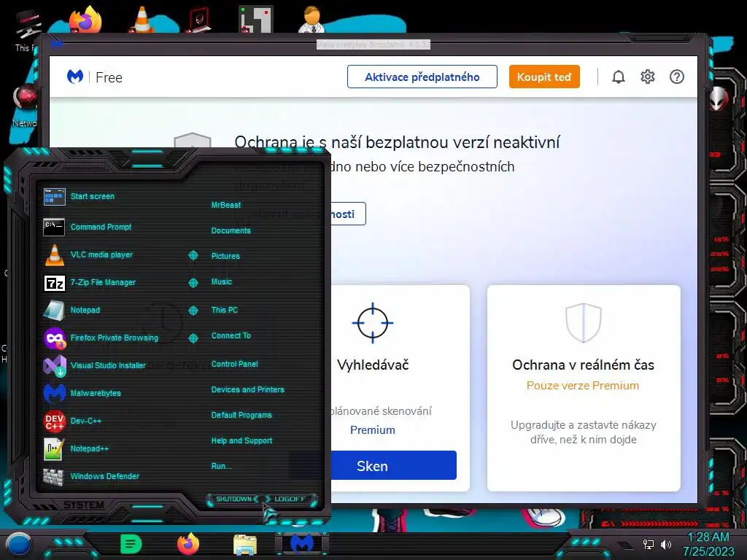This screenshot has width=747, height=560.
Task: Click the real-time protection shield icon
Action: point(583,322)
